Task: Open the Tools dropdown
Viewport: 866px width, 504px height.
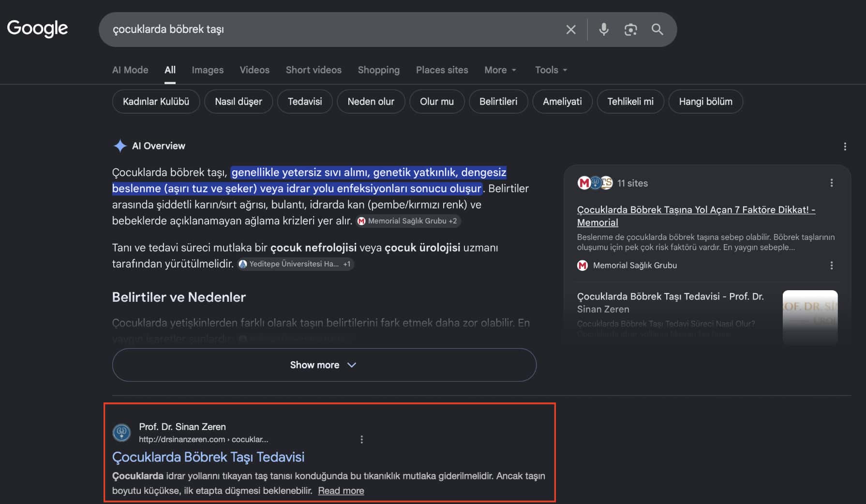Action: click(x=551, y=70)
